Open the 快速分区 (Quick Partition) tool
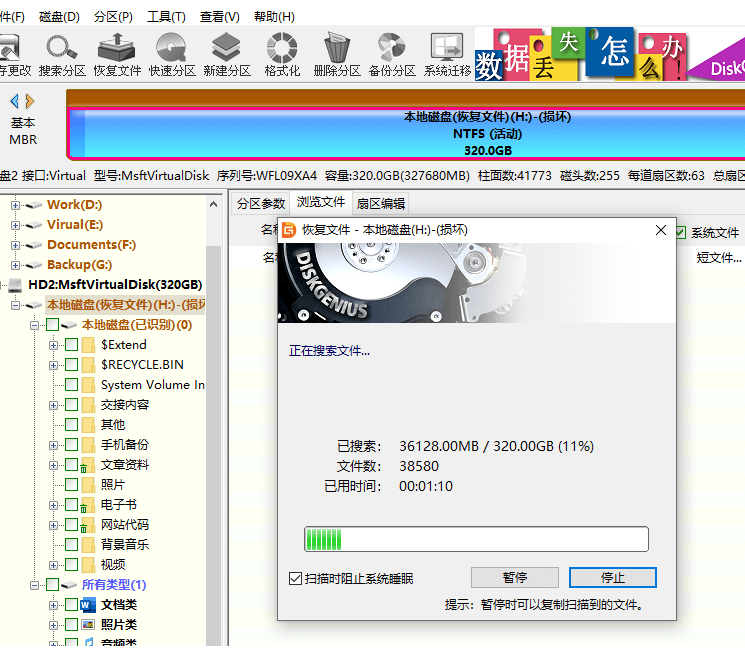 172,55
